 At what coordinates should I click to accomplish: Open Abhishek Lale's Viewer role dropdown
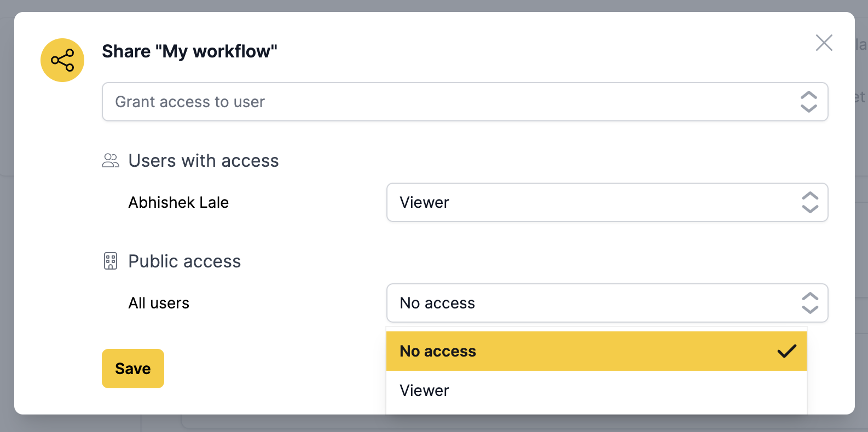607,202
